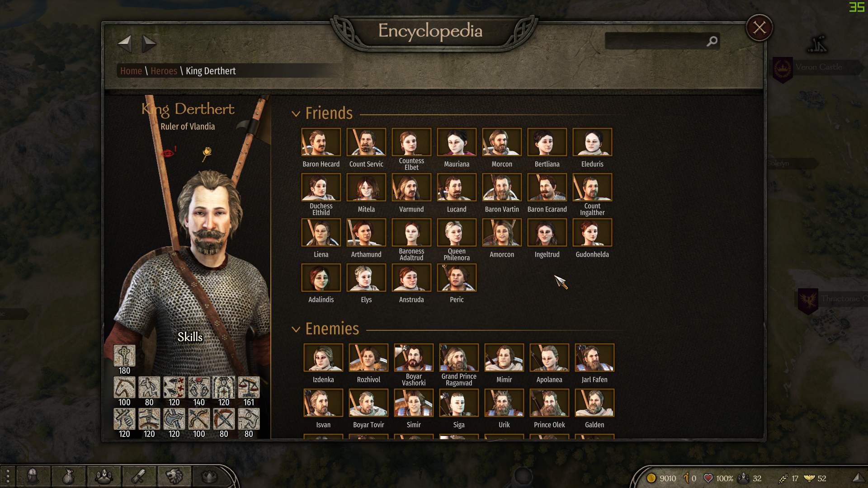Open the Quests scroll icon
This screenshot has width=868, height=488.
pos(139,476)
